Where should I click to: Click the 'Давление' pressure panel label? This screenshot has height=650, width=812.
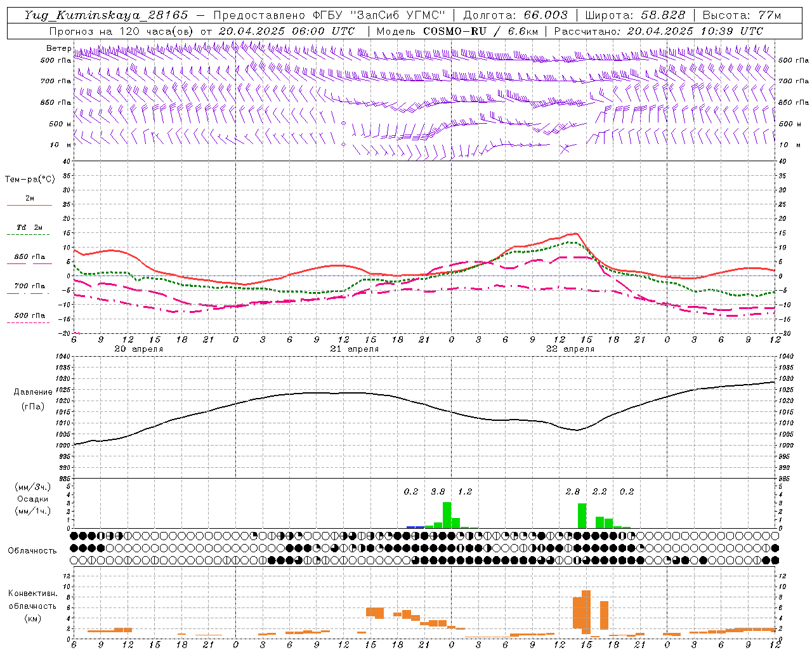click(32, 392)
